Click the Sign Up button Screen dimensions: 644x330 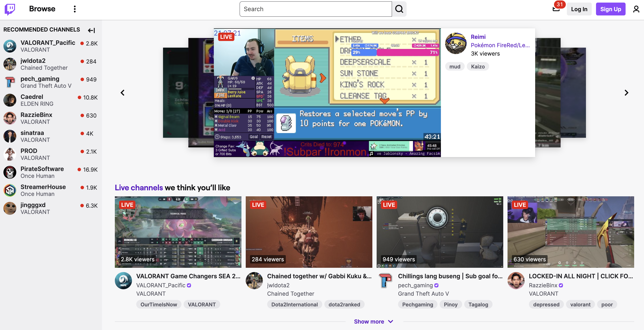610,9
